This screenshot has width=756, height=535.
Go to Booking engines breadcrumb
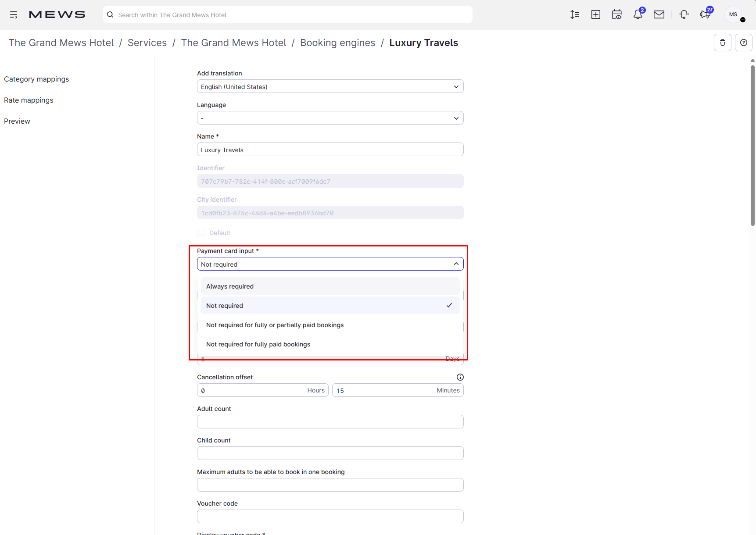pos(338,43)
